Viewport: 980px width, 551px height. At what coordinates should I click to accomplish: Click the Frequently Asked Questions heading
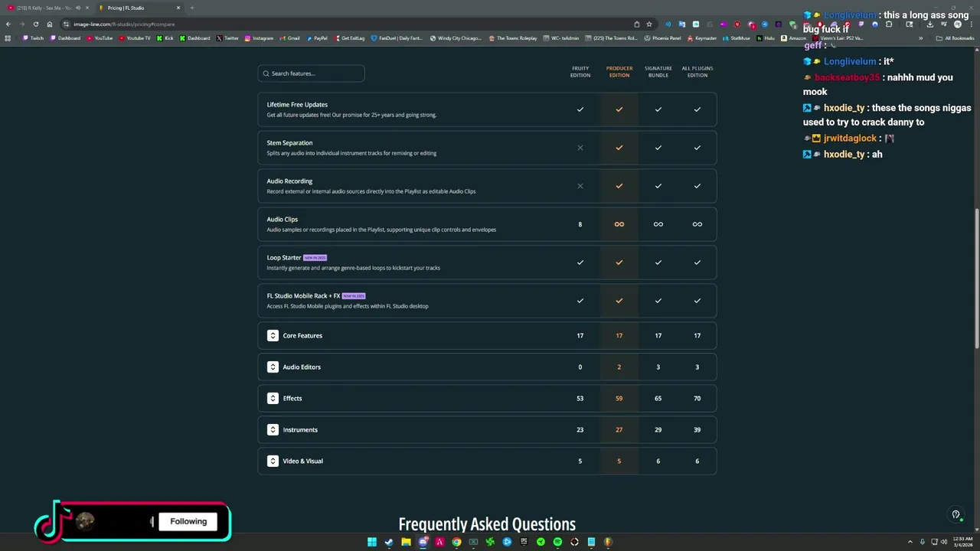click(x=487, y=524)
